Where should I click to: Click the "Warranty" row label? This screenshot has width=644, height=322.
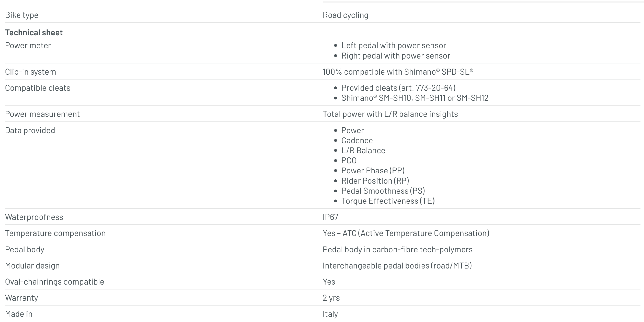click(x=21, y=298)
